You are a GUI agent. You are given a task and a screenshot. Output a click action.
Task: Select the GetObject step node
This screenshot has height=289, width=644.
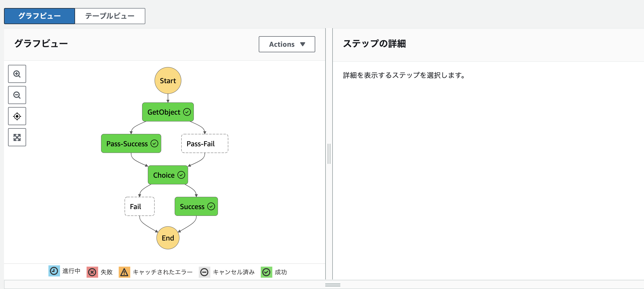(168, 112)
